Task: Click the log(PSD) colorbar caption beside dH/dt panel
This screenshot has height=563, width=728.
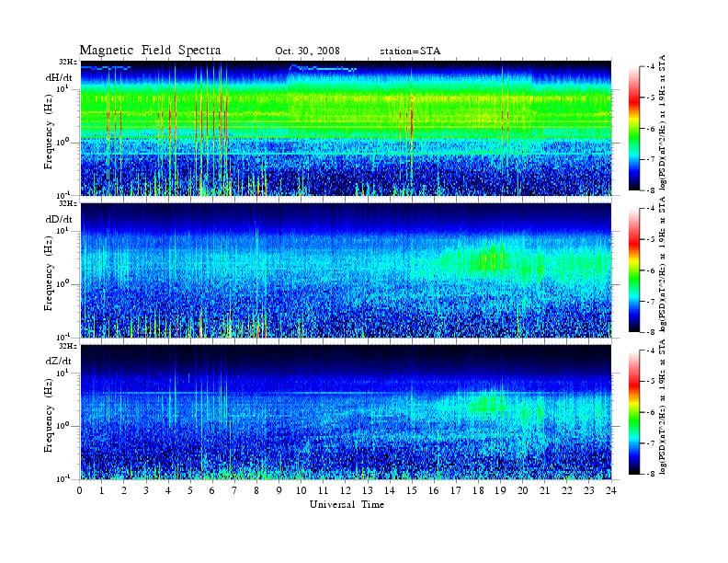Action: point(663,122)
